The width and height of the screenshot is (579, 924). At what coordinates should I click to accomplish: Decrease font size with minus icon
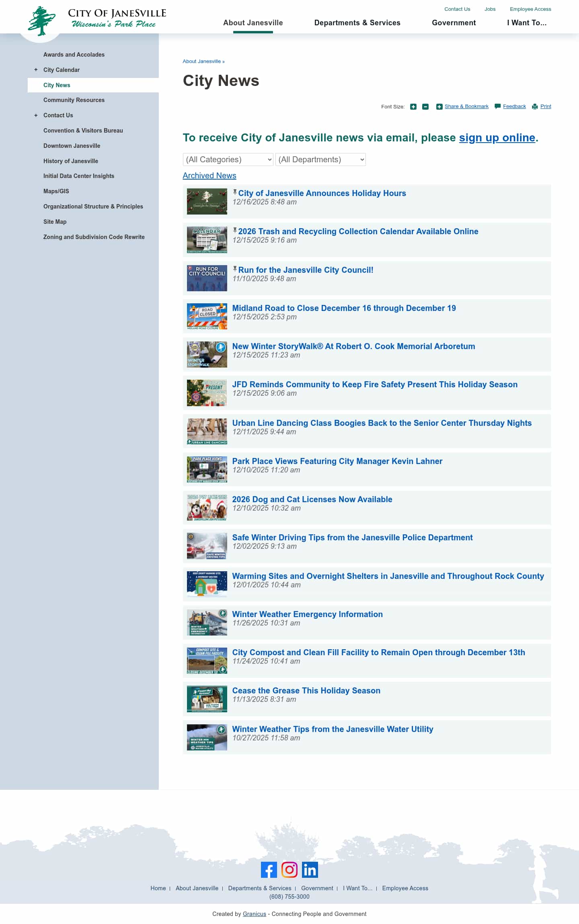point(425,106)
